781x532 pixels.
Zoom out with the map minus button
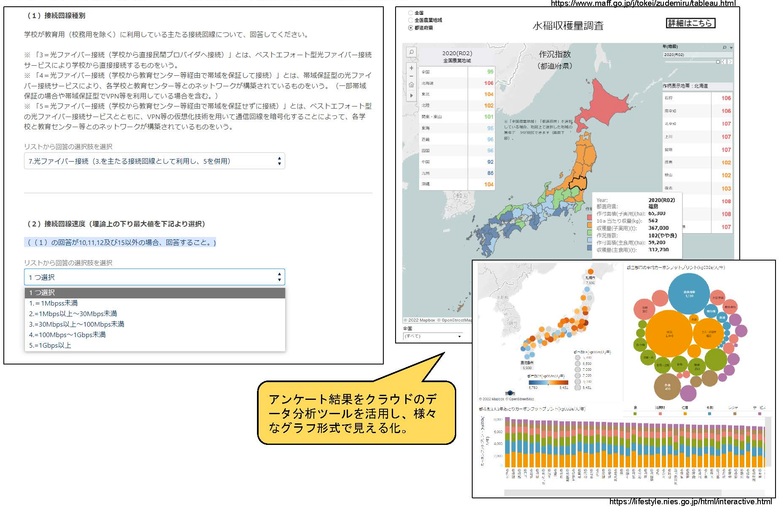coord(411,76)
